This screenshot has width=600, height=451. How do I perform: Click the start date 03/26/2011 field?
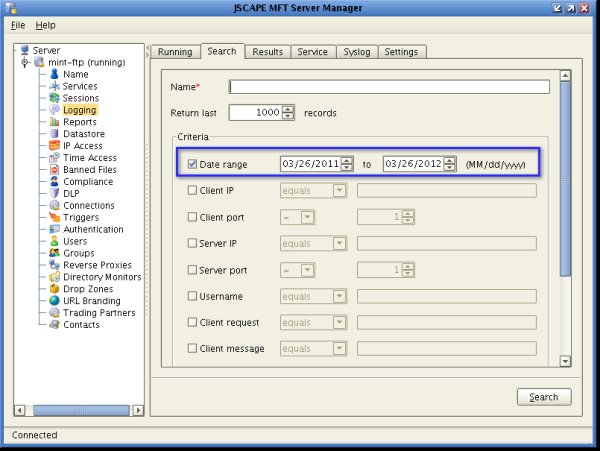coord(310,164)
